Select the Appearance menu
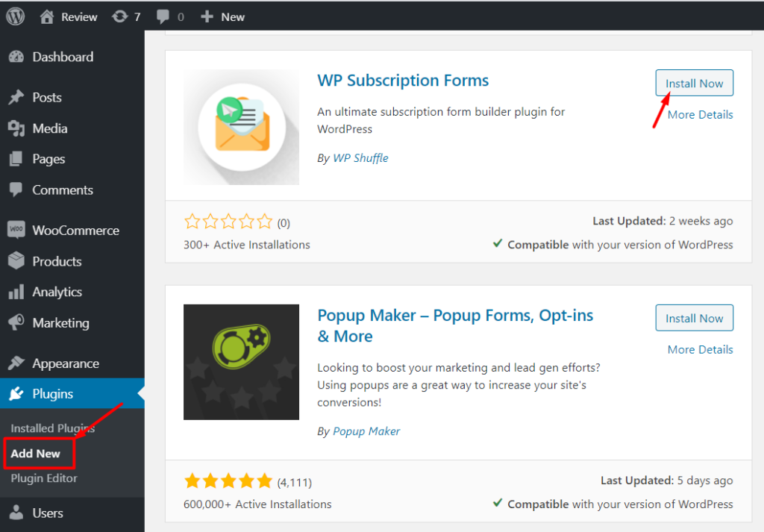Screen dimensions: 764x532 (x=66, y=363)
